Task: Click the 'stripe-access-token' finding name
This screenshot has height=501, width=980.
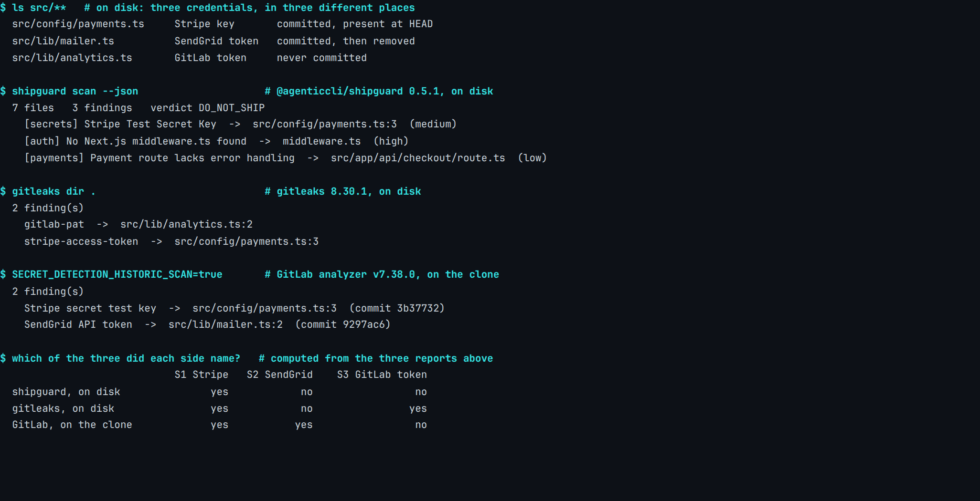Action: (81, 241)
